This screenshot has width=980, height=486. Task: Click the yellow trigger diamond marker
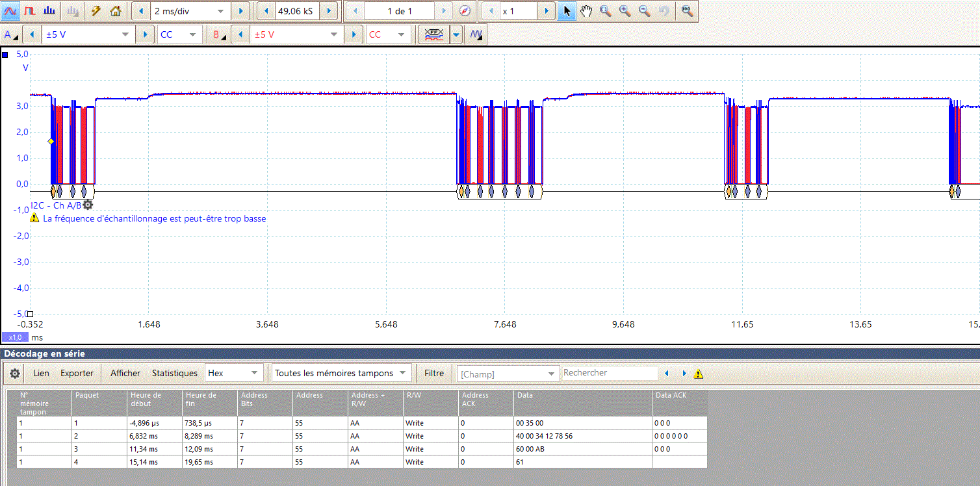51,141
